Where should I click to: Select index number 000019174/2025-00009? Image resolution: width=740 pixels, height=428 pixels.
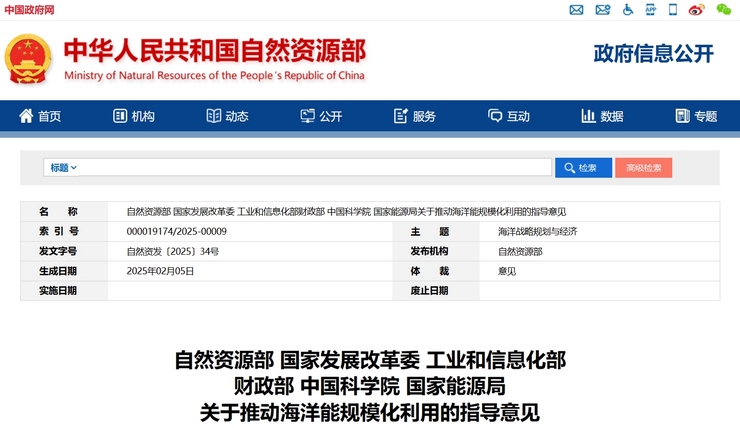pos(177,232)
